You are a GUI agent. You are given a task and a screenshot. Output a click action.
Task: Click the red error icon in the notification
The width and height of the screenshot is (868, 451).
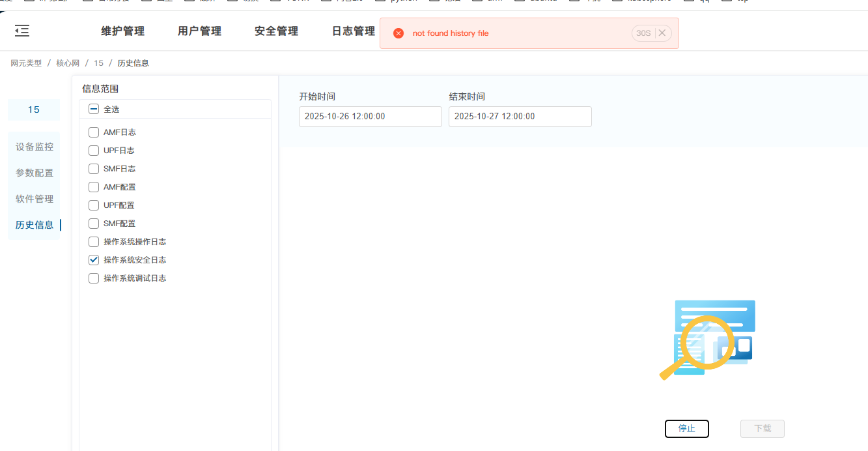tap(399, 33)
